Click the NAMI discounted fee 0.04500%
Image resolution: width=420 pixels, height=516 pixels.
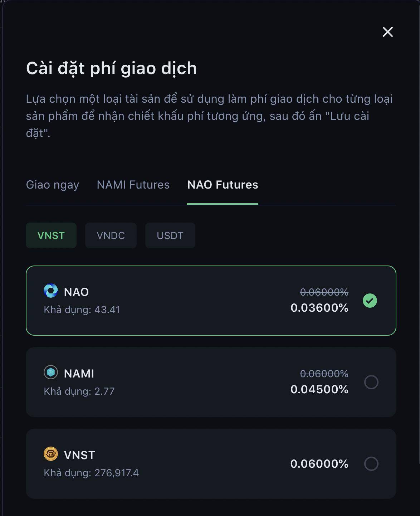pos(319,389)
